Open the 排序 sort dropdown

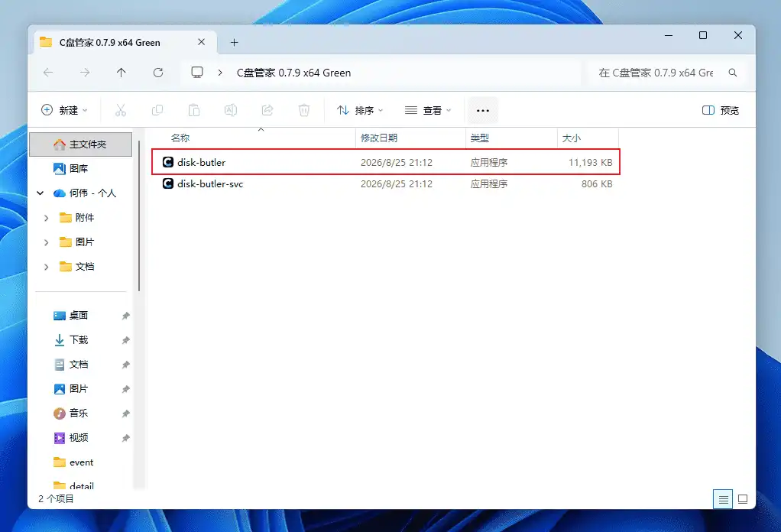[360, 110]
